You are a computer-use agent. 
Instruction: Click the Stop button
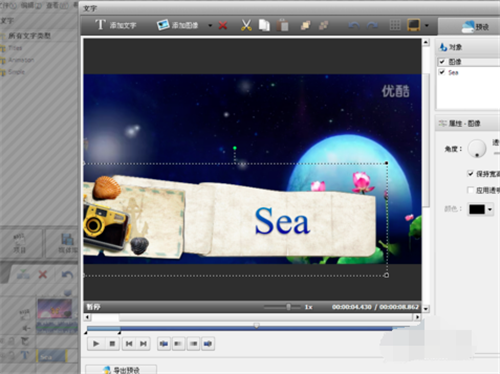(112, 343)
